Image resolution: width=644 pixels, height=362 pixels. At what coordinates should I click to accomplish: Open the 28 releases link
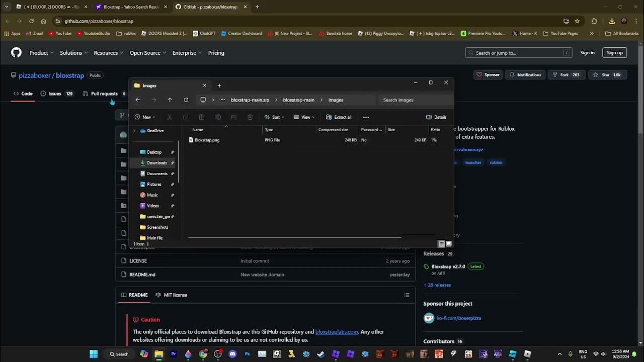[437, 285]
